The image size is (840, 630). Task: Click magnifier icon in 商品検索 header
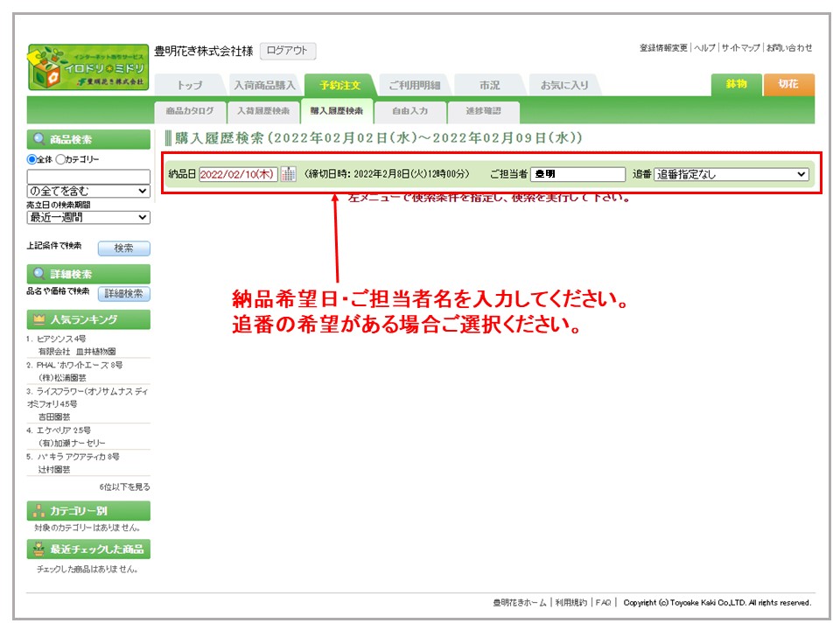(x=38, y=139)
